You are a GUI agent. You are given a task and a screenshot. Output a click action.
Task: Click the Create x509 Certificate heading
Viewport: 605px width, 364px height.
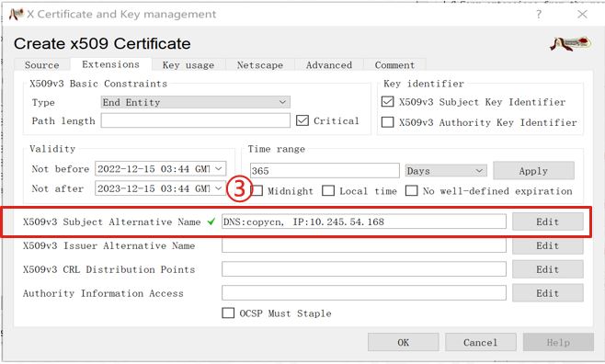pos(102,43)
